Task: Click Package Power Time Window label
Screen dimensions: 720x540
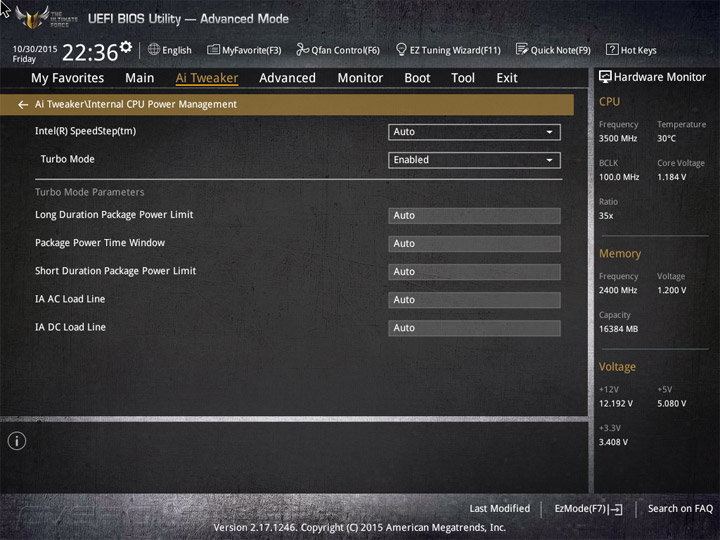Action: (x=100, y=243)
